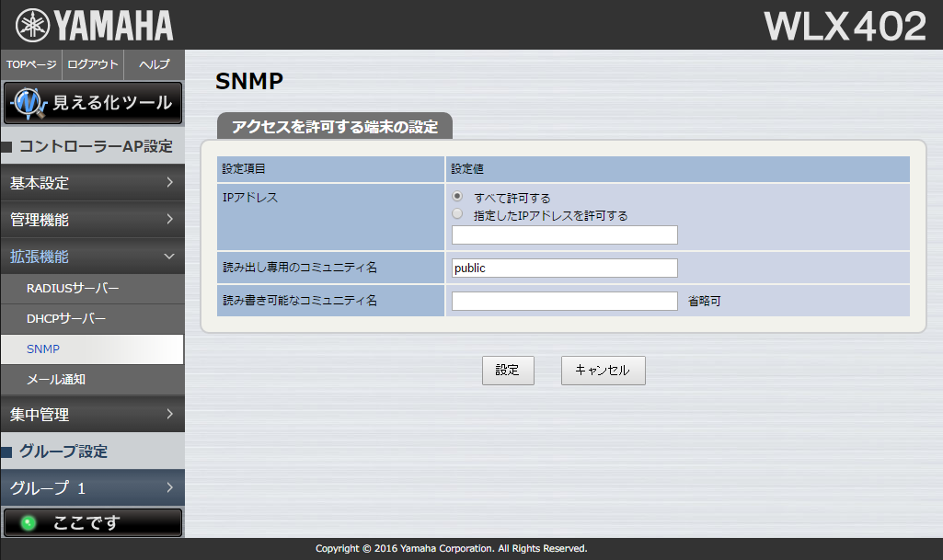
Task: Expand the グループ 1 chevron
Action: 169,487
